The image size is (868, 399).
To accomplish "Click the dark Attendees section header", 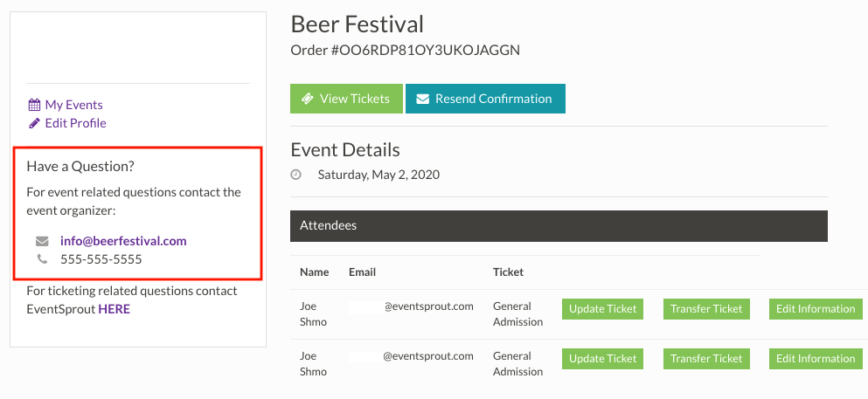I will pyautogui.click(x=559, y=225).
